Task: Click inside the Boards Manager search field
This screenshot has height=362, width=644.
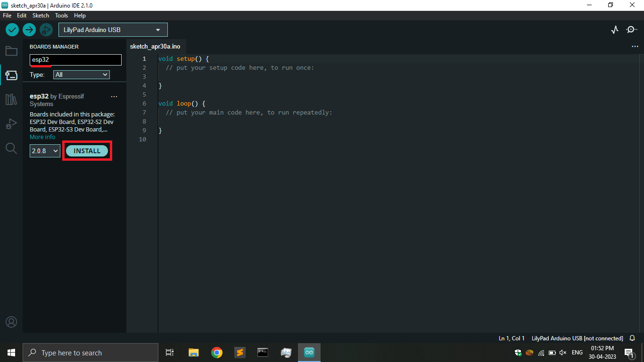Action: tap(75, 60)
